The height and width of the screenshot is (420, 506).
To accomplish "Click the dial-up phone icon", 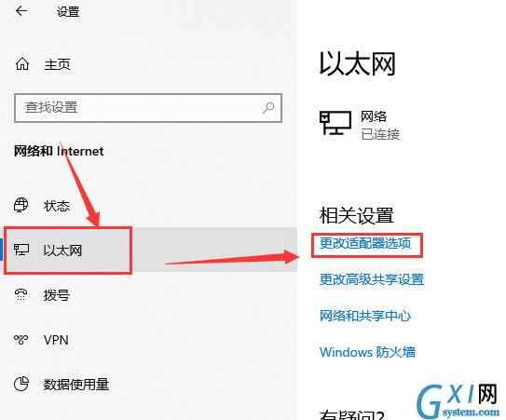I will (21, 294).
